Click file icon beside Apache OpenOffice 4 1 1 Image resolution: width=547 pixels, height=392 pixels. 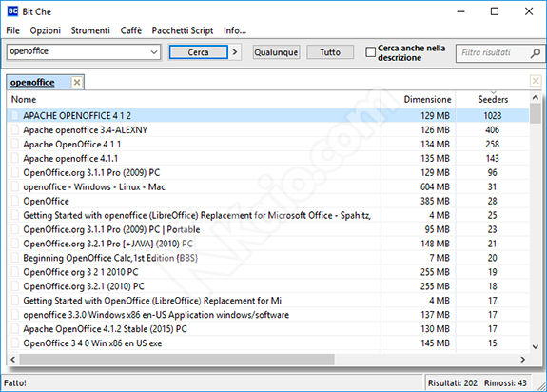[15, 144]
